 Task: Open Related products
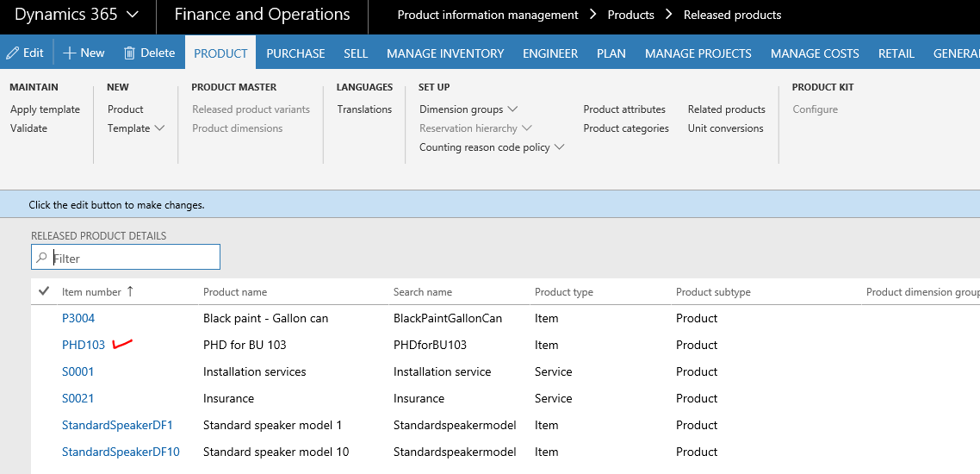click(726, 109)
